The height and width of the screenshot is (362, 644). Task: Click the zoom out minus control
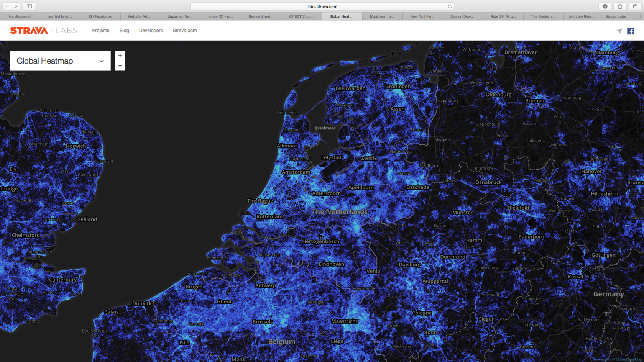point(120,66)
